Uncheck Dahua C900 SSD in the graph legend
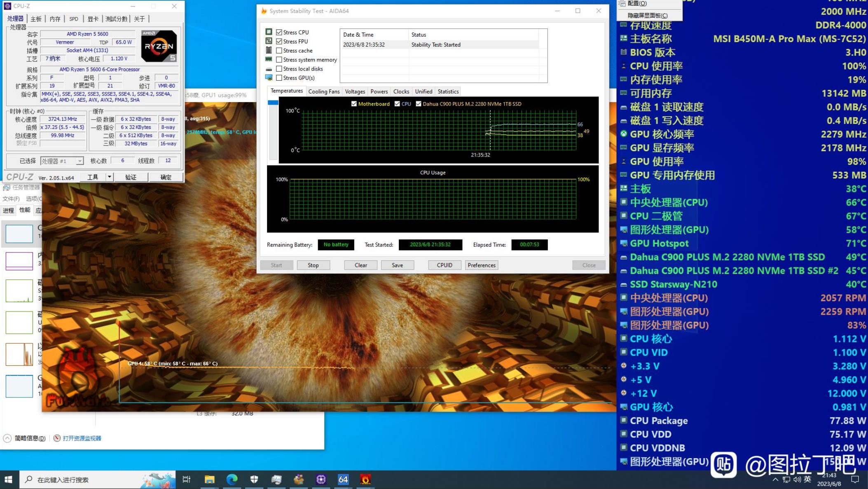Image resolution: width=868 pixels, height=489 pixels. click(419, 104)
